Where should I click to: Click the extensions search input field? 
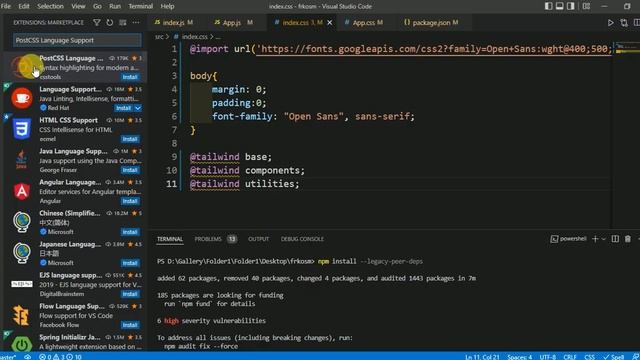(x=77, y=40)
